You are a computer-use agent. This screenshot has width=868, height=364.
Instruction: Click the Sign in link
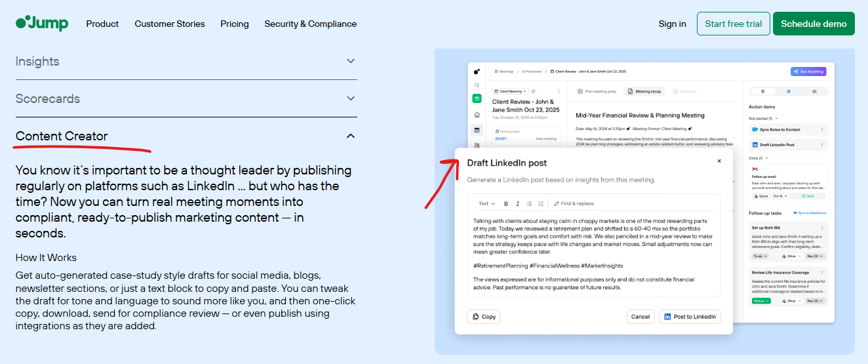pyautogui.click(x=672, y=24)
